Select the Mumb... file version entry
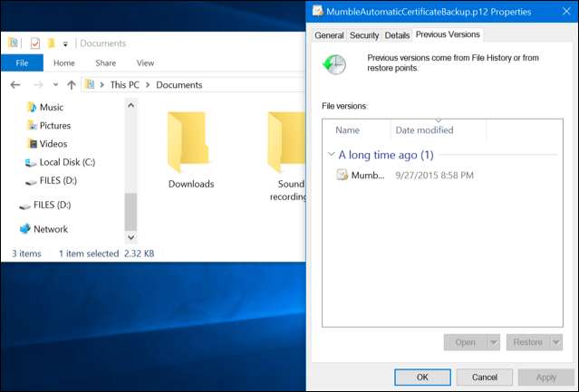 point(368,175)
